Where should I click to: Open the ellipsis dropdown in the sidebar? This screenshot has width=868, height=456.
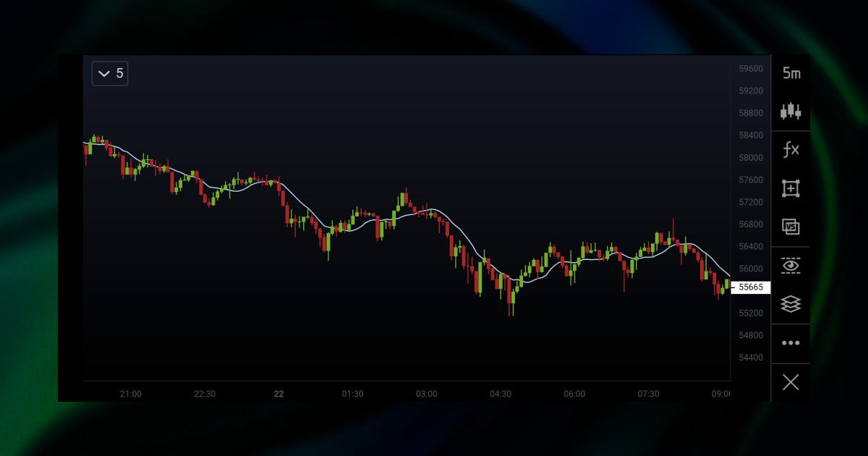pyautogui.click(x=791, y=343)
